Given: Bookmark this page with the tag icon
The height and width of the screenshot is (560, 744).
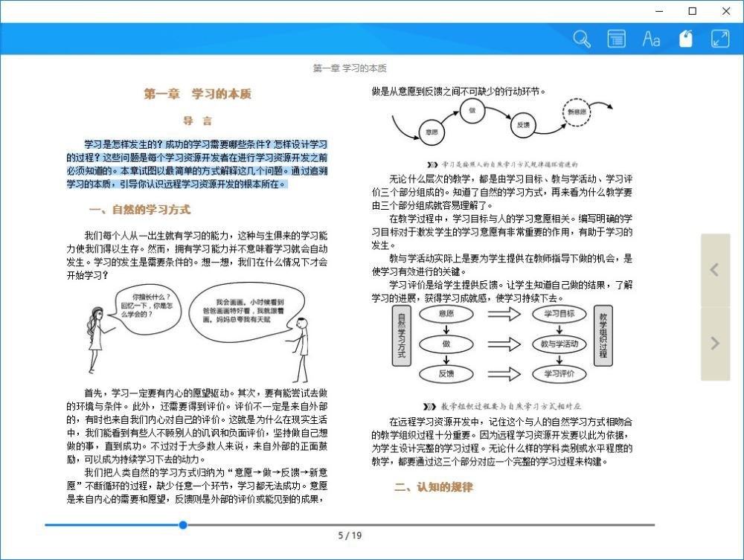Looking at the screenshot, I should (685, 39).
